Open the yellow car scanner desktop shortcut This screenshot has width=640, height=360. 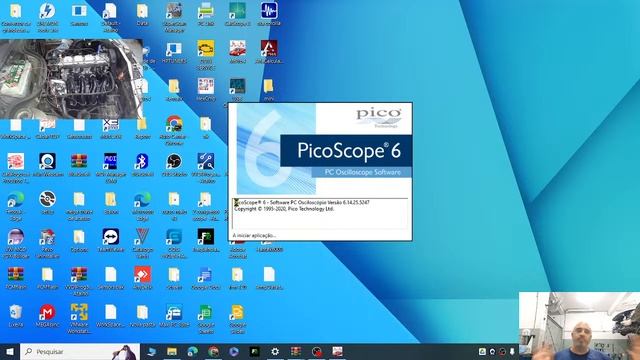206,49
